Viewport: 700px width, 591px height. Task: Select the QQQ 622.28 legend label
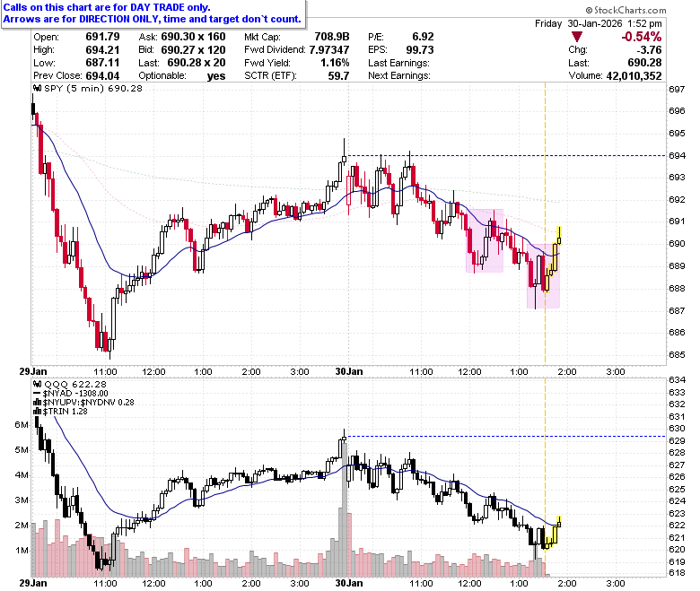click(75, 384)
